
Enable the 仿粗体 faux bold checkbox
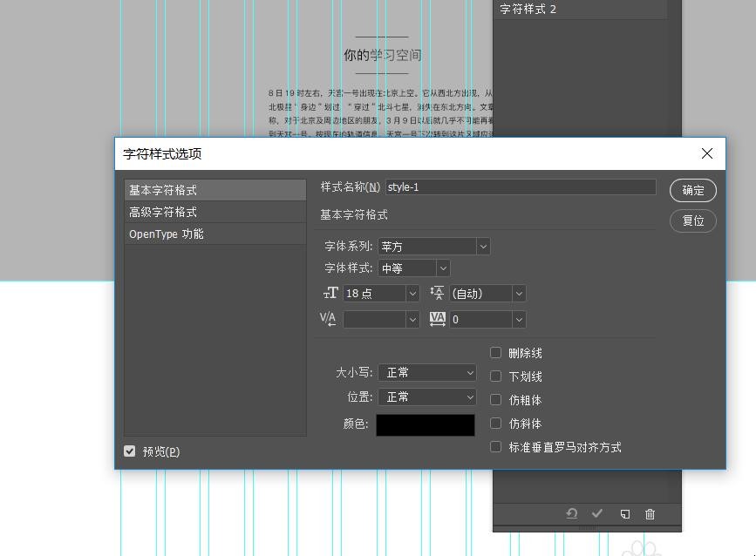(x=495, y=399)
